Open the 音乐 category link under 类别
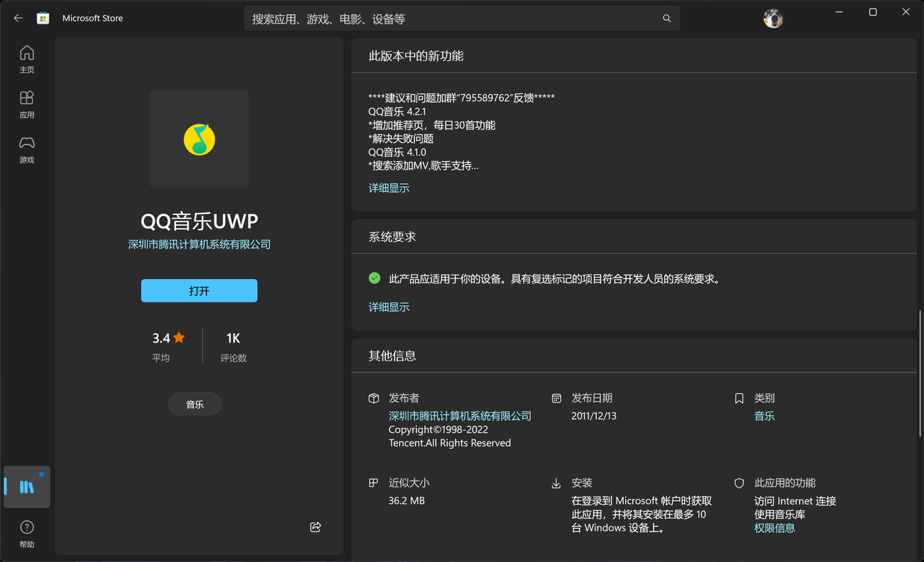The height and width of the screenshot is (562, 924). pyautogui.click(x=764, y=416)
